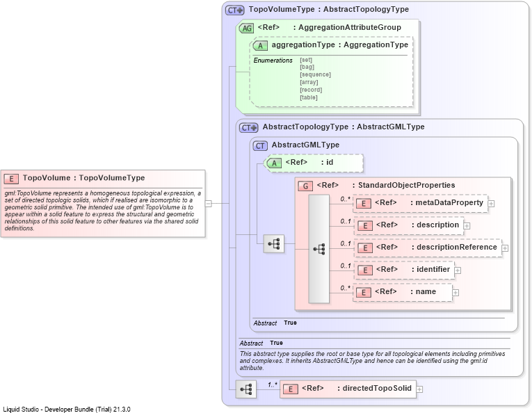Viewport: 532px width, 413px height.
Task: Click the [array] enumeration value
Action: (309, 83)
